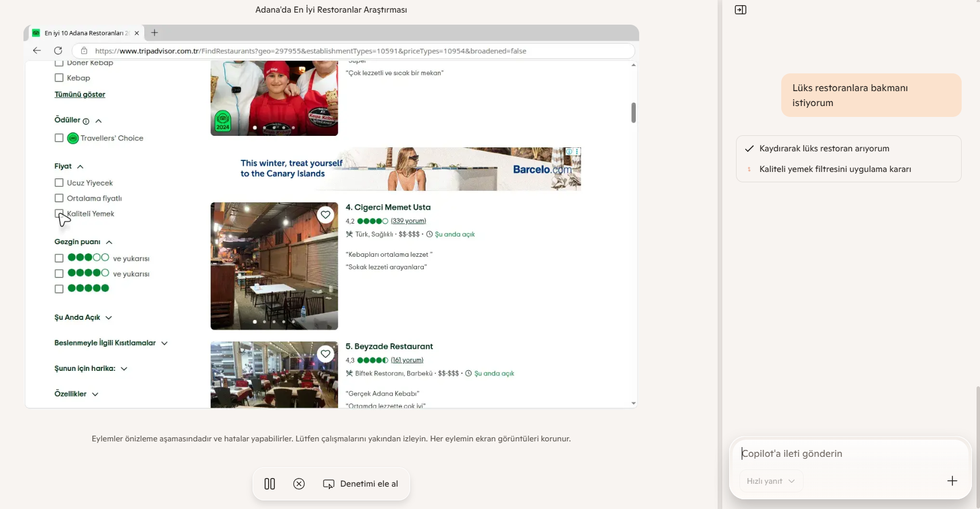This screenshot has height=509, width=980.
Task: Check the Ucuz Yiyecek price checkbox
Action: (x=59, y=183)
